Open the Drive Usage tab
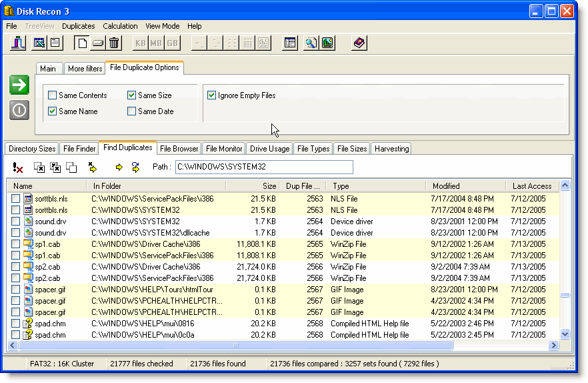The image size is (588, 383). 269,149
